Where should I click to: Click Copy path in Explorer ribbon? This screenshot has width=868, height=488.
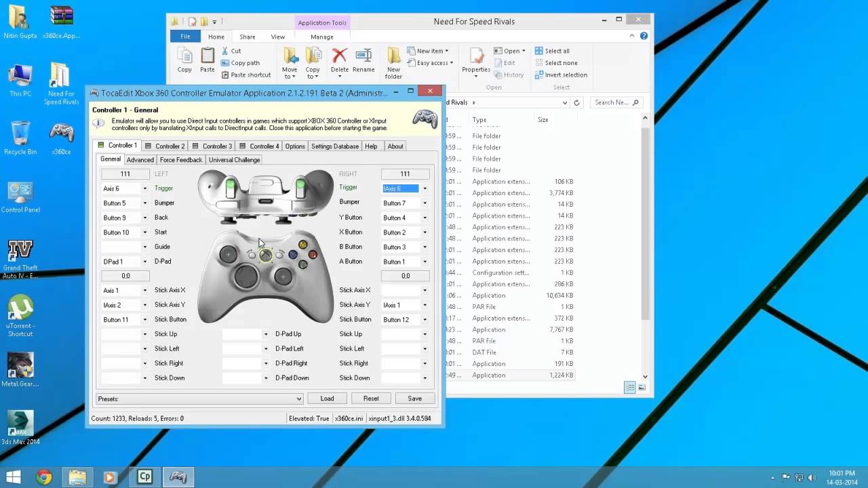pos(240,62)
